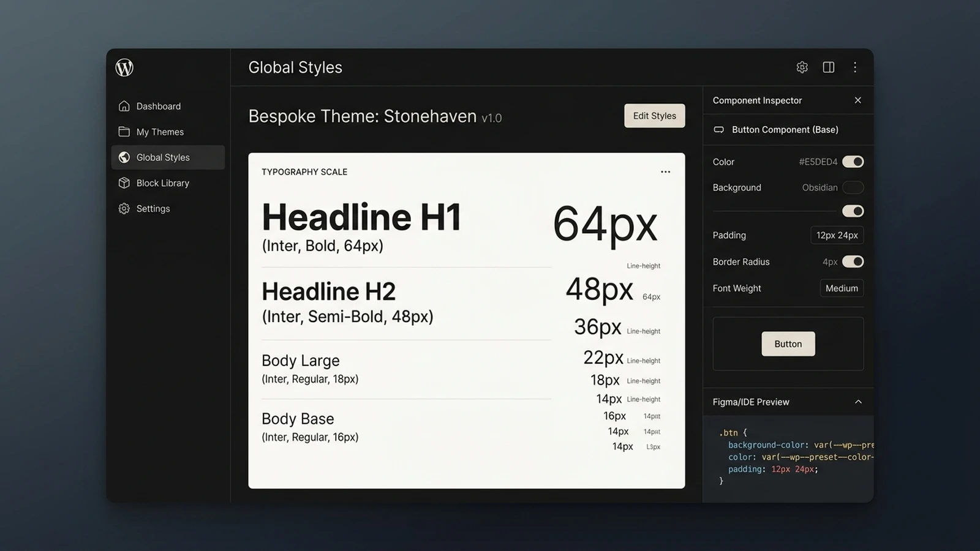980x551 pixels.
Task: Open Typography Scale card ellipsis menu
Action: click(665, 172)
